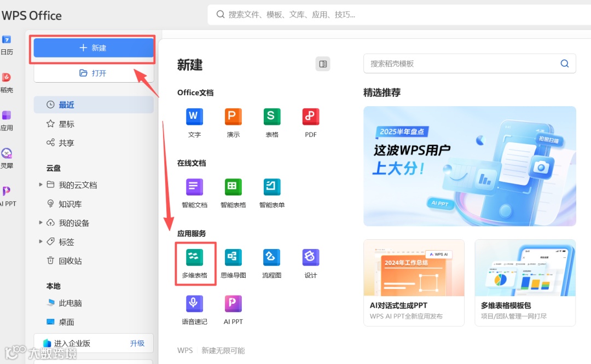Expand the 标签 tree arrow
591x364 pixels.
tap(40, 241)
